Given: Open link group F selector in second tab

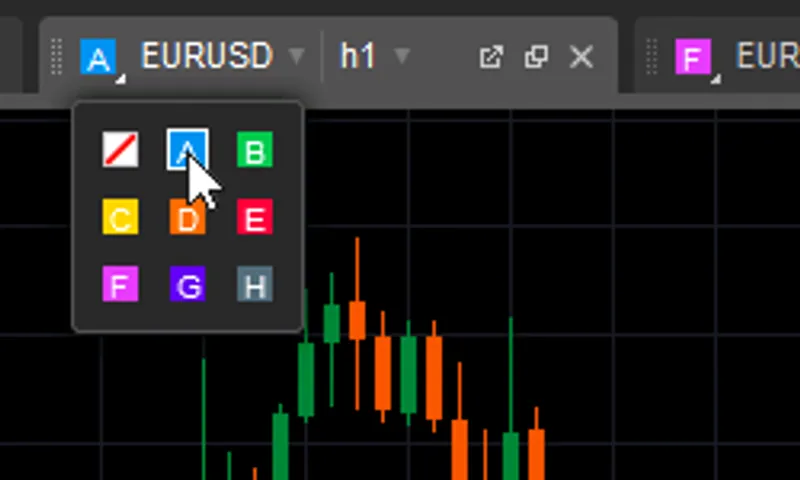Looking at the screenshot, I should pos(693,57).
